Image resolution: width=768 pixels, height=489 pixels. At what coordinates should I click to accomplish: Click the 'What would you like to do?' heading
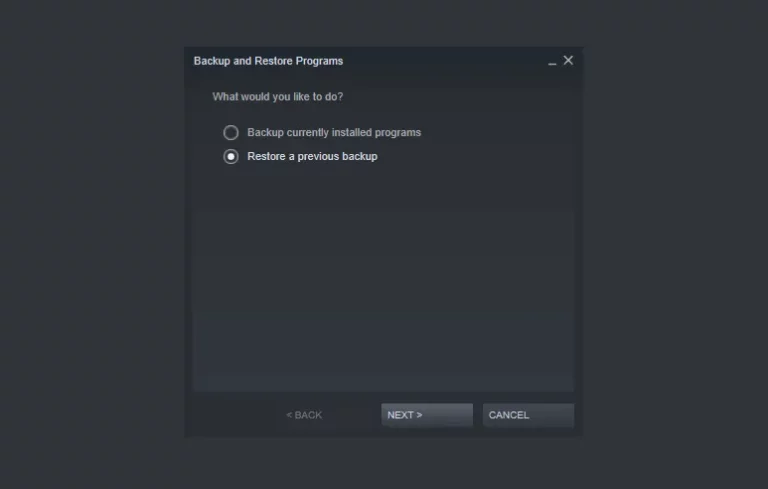(x=278, y=97)
